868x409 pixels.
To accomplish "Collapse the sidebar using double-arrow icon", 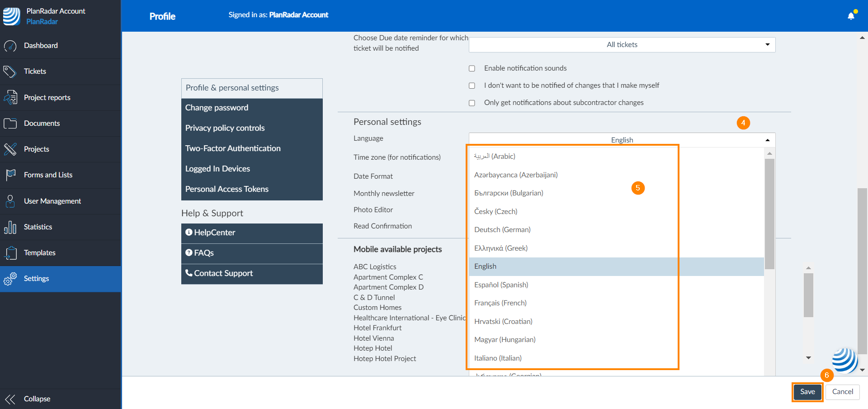I will coord(10,399).
